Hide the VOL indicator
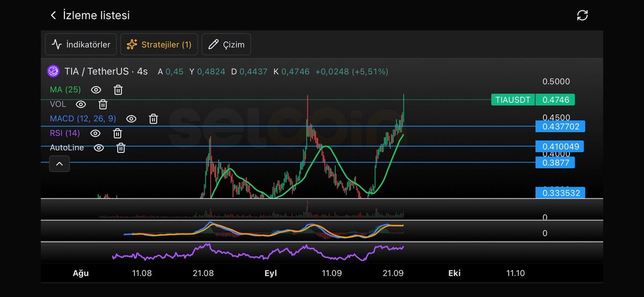Image resolution: width=644 pixels, height=297 pixels. pos(80,104)
